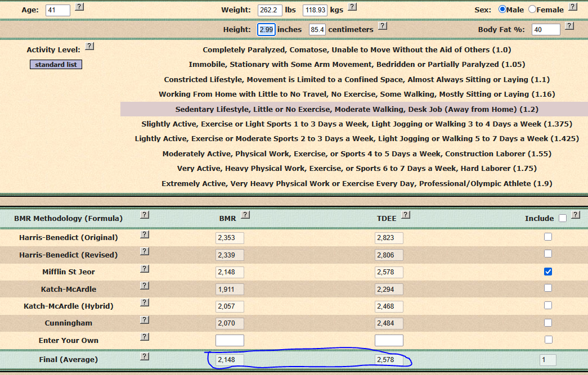Select the Female radio button
The height and width of the screenshot is (375, 588).
coord(532,10)
